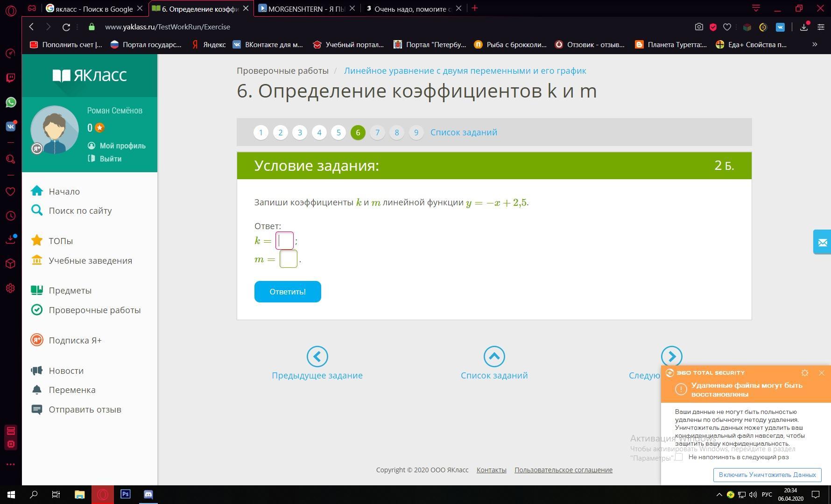
Task: Click the m coefficient input field
Action: [289, 259]
